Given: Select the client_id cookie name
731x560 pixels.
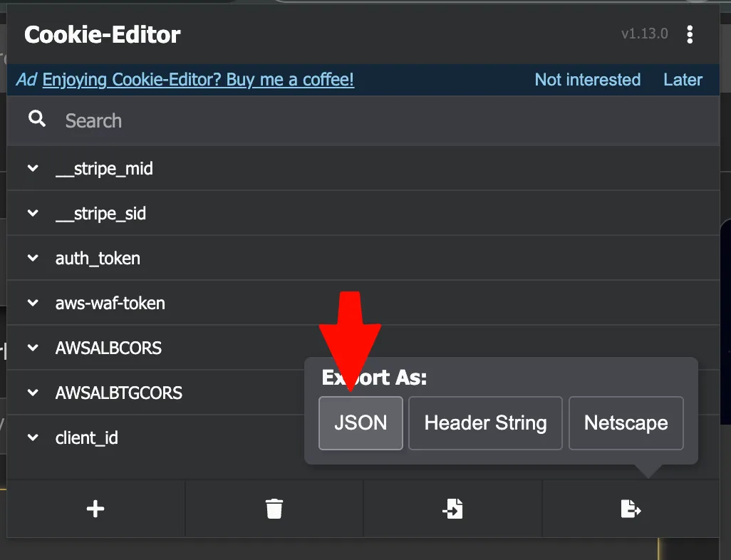Looking at the screenshot, I should [86, 438].
